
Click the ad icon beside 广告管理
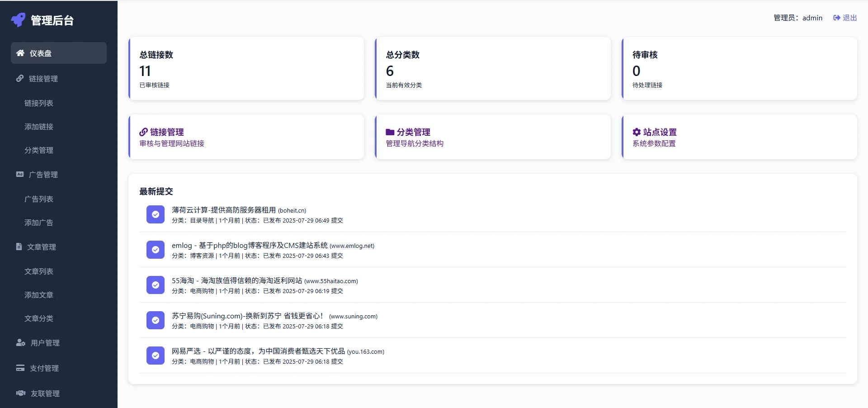pos(20,174)
